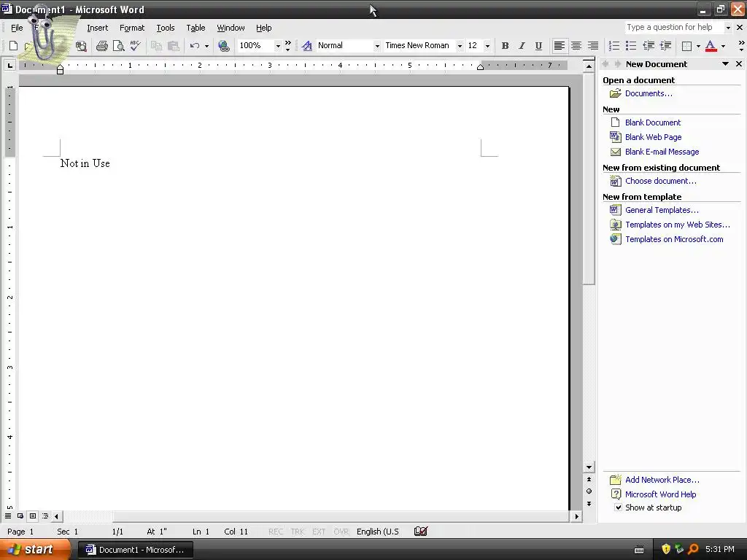
Task: Open Border style dropdown arrow
Action: click(x=698, y=46)
